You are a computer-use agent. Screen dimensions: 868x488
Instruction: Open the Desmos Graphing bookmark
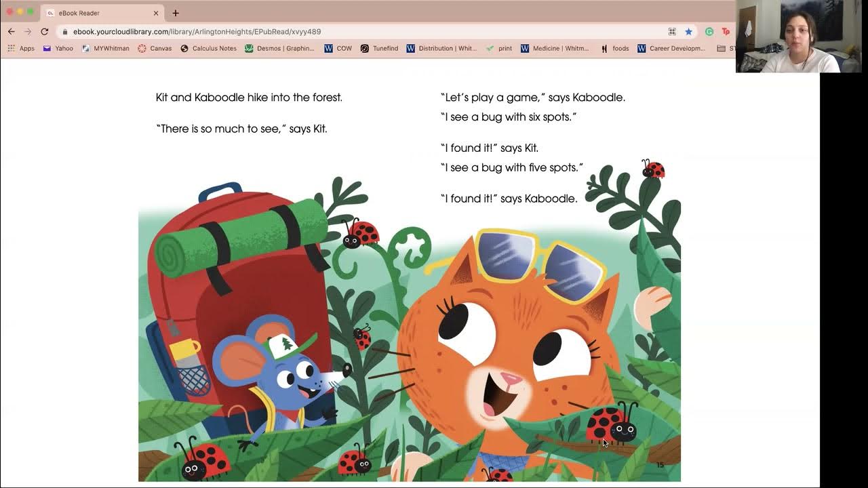click(279, 49)
